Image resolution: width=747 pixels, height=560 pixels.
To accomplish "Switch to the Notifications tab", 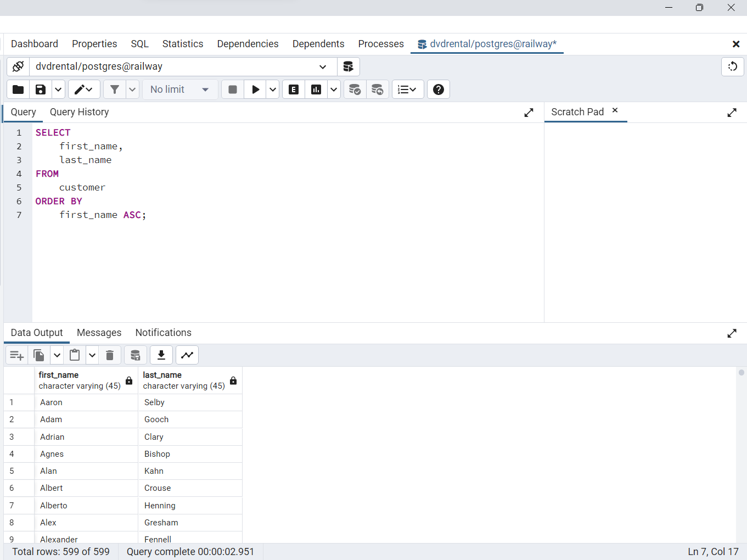I will (164, 333).
